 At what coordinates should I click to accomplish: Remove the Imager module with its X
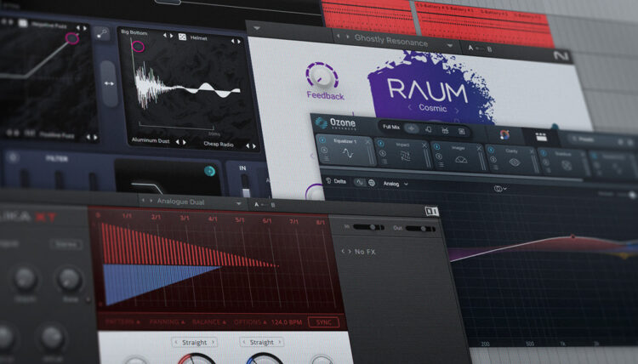tap(479, 149)
